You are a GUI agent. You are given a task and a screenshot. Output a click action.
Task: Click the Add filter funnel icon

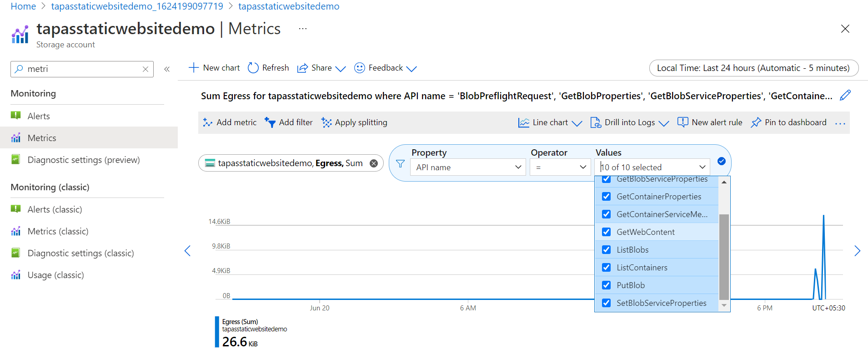[x=270, y=122]
